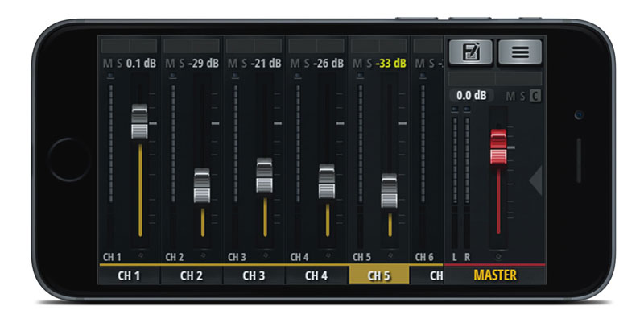This screenshot has width=644, height=323.
Task: Grab the CH 1 fader knob
Action: tap(139, 122)
